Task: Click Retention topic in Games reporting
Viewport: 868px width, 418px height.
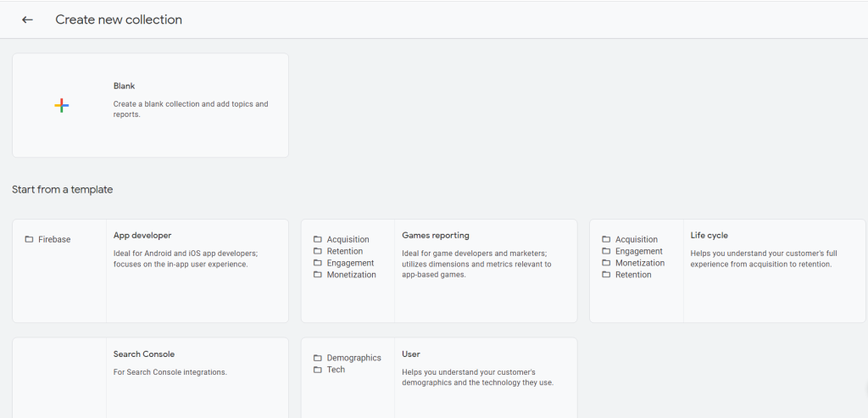Action: click(x=344, y=252)
